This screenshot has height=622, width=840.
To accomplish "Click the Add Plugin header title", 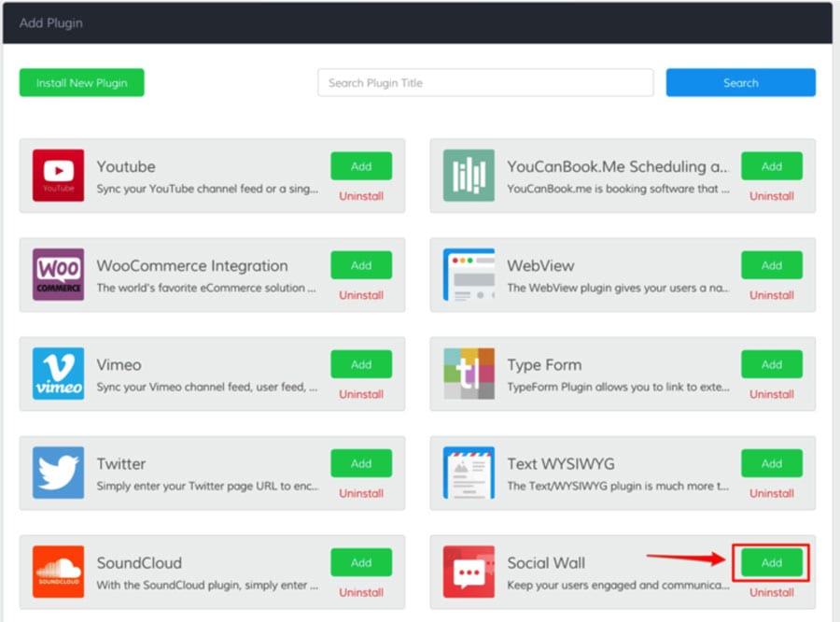I will (x=51, y=23).
